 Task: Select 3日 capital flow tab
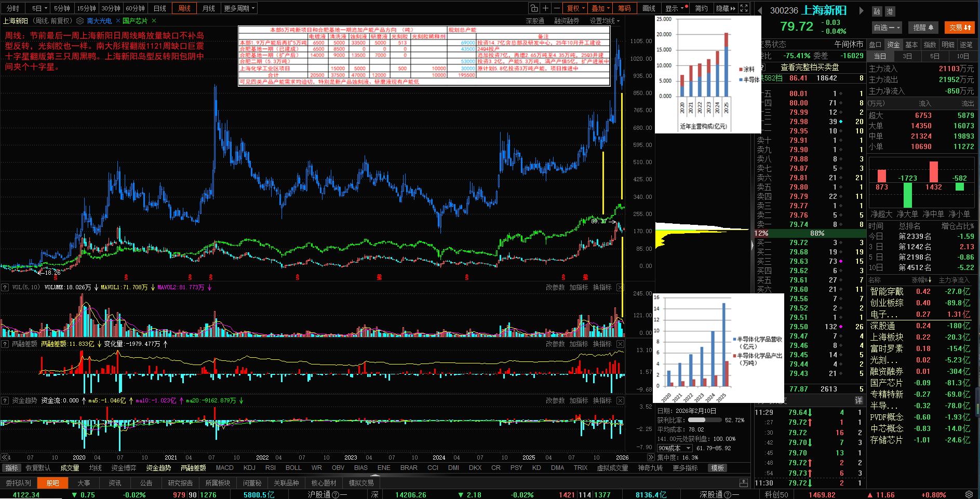tap(907, 56)
